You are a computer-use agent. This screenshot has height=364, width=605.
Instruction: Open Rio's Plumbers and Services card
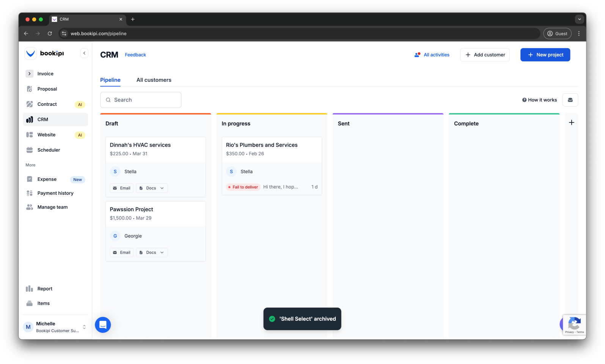(x=272, y=166)
